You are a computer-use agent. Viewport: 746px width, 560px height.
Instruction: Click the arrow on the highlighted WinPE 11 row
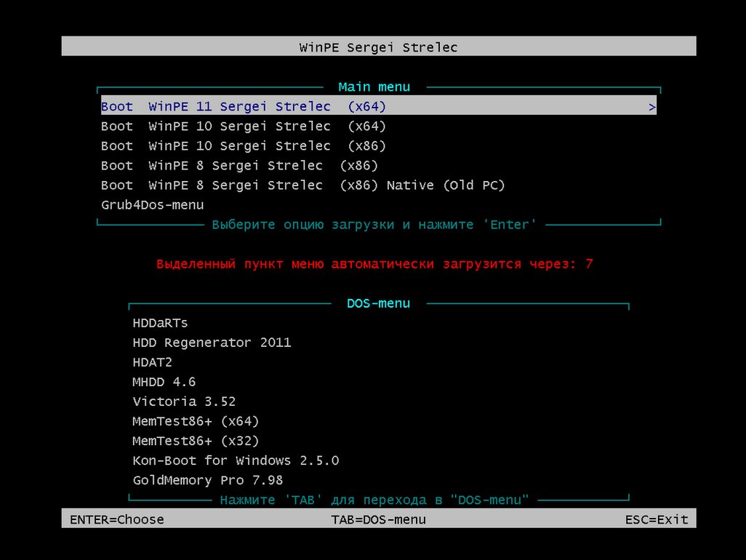(x=652, y=107)
